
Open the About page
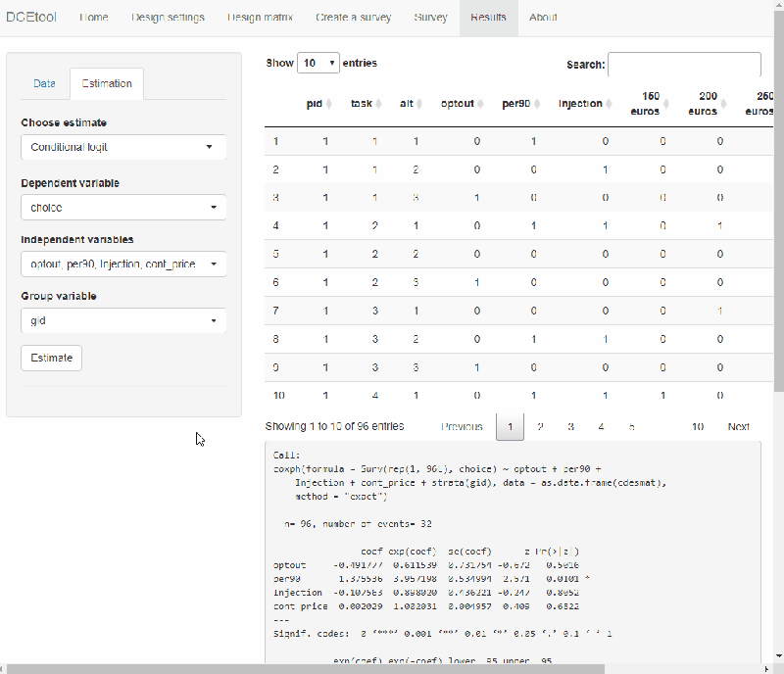tap(543, 18)
